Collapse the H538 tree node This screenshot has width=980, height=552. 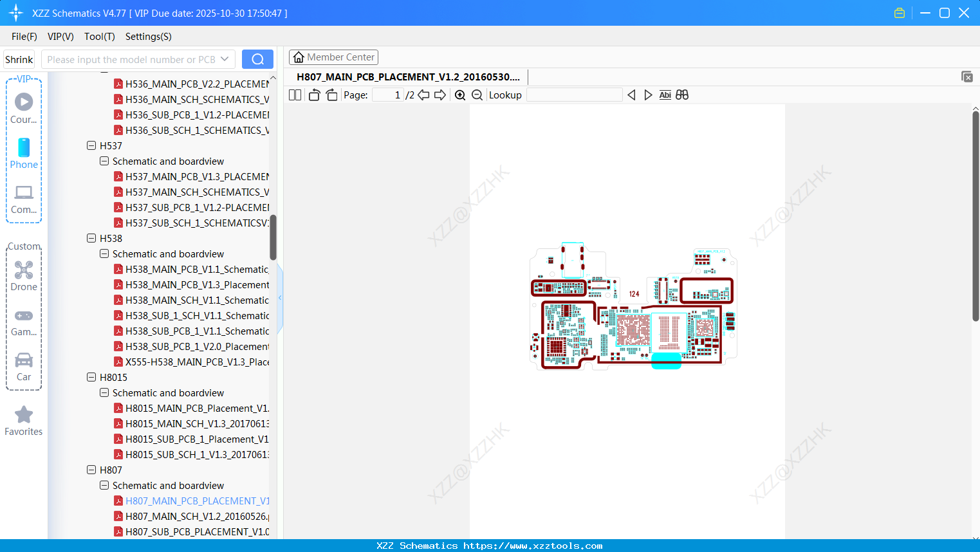(x=91, y=238)
